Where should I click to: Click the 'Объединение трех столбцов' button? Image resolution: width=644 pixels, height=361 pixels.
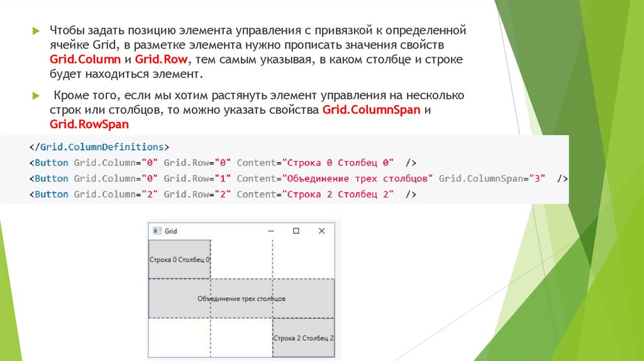(x=241, y=299)
